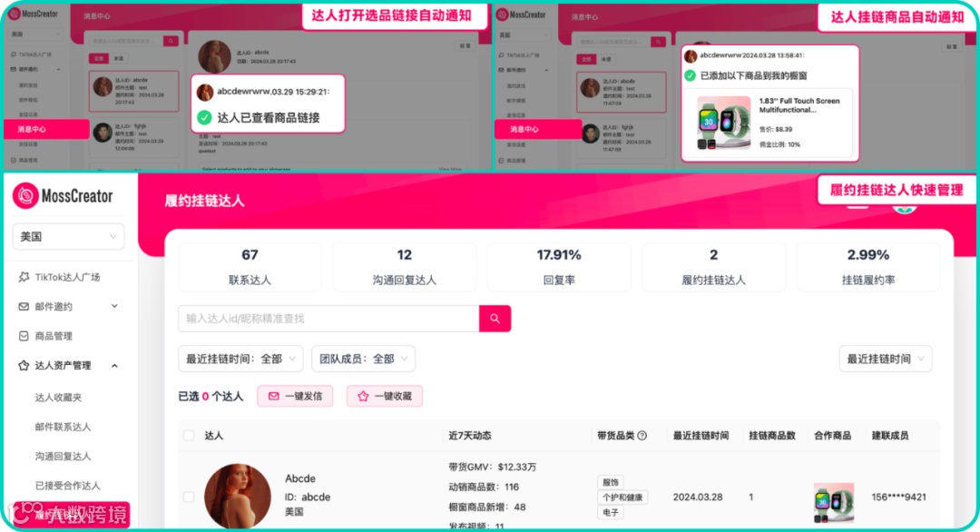This screenshot has height=532, width=980.
Task: Click the 67 联系达人 stat card
Action: pos(250,267)
